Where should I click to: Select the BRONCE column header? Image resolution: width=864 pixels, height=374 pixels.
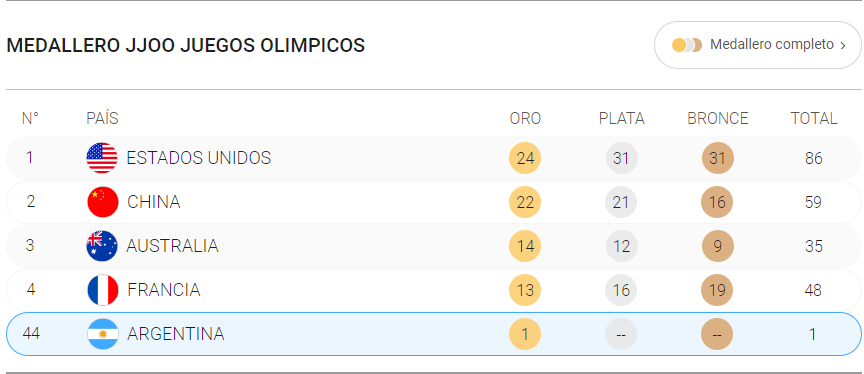717,118
